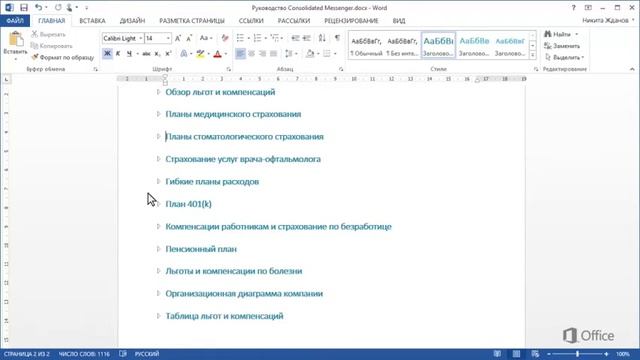Click the Save icon in the title bar
Screen dimensions: 640x360
tap(24, 7)
